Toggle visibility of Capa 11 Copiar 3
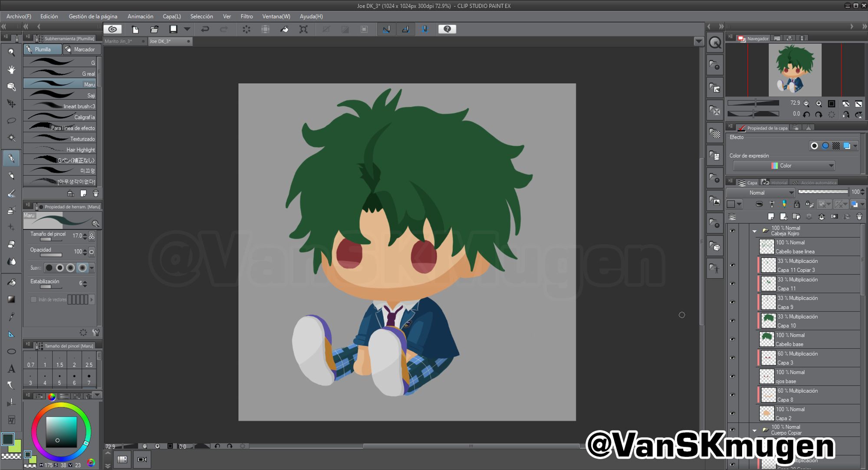 point(733,265)
